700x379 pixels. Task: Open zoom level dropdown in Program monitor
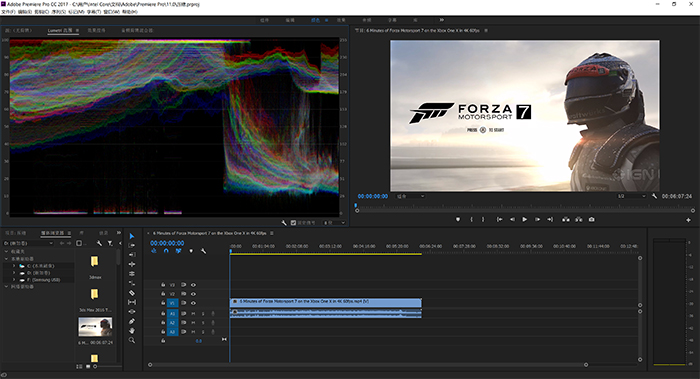(x=410, y=196)
